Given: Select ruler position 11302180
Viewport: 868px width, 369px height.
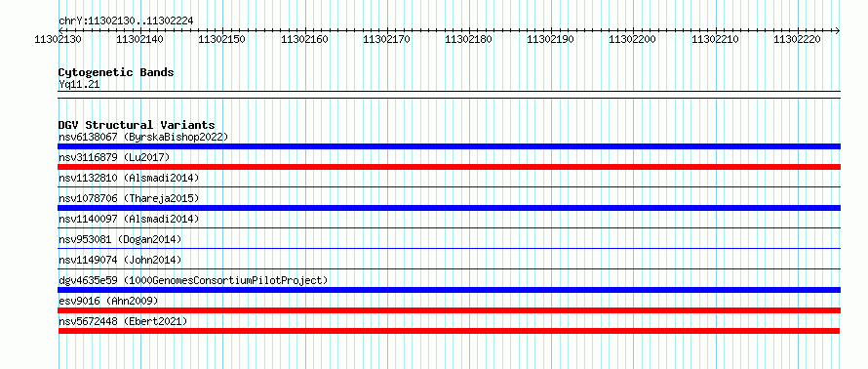Looking at the screenshot, I should pyautogui.click(x=468, y=39).
